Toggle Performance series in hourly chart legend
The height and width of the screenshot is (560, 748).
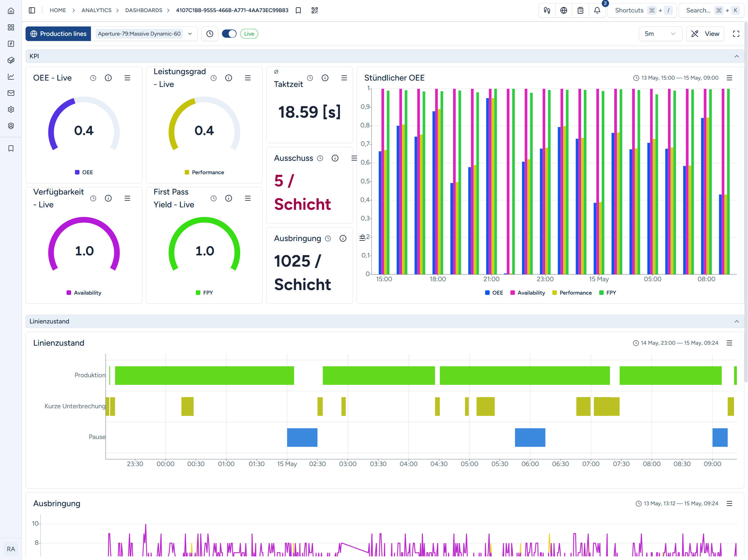coord(572,293)
